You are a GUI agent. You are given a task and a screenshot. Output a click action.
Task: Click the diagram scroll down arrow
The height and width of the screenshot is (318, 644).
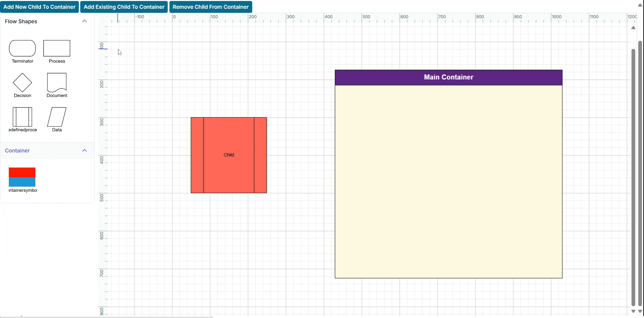[x=633, y=311]
